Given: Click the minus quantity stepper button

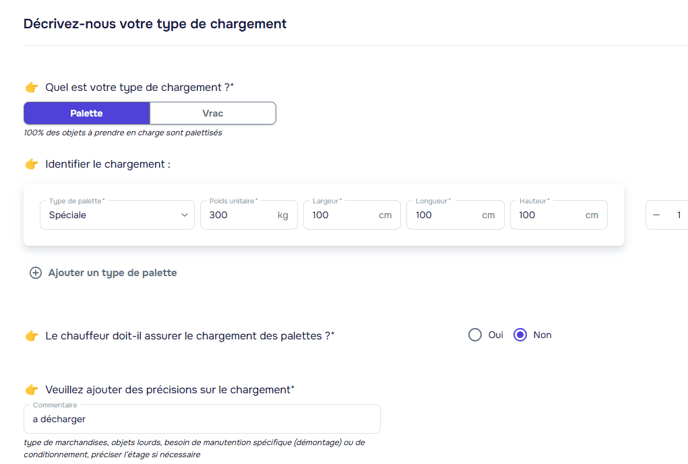Looking at the screenshot, I should tap(656, 215).
